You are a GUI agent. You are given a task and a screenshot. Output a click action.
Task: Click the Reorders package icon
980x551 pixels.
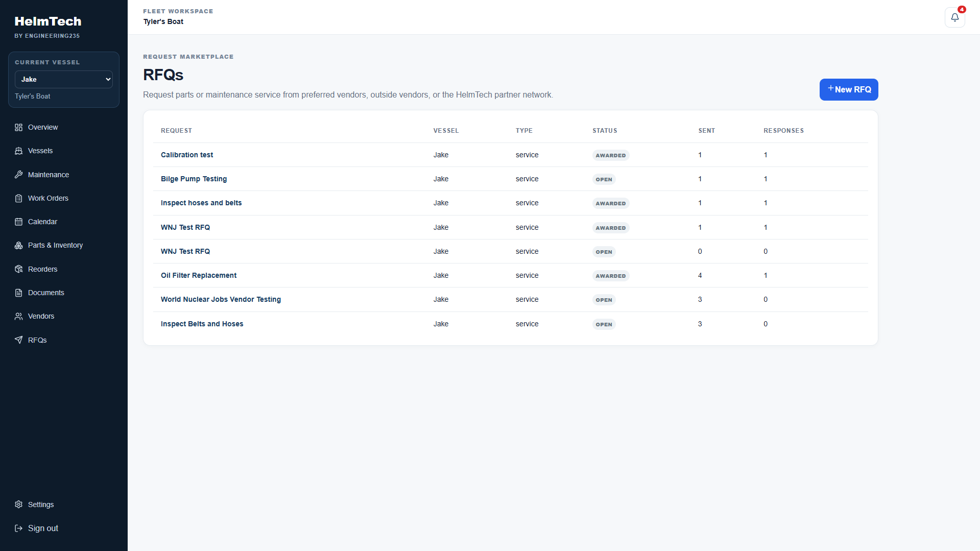(x=19, y=269)
